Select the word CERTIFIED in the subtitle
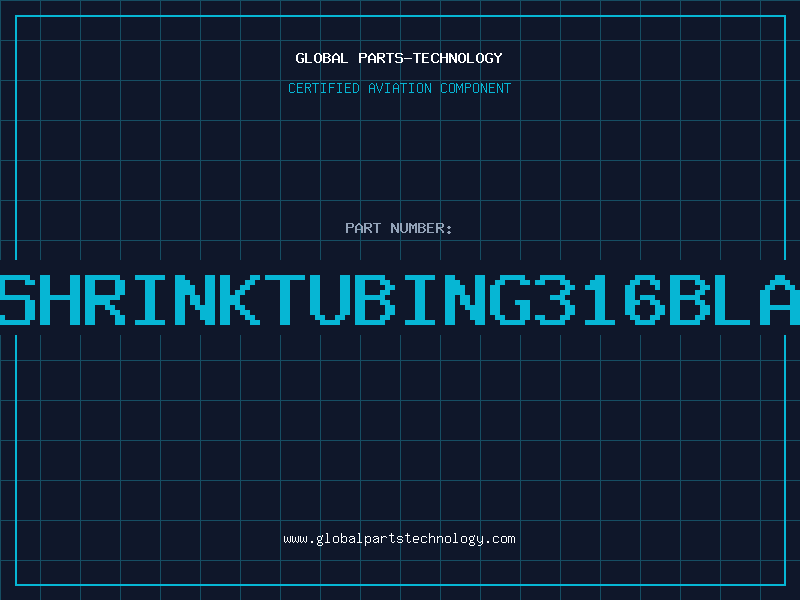Screen dimensions: 800x600 324,88
